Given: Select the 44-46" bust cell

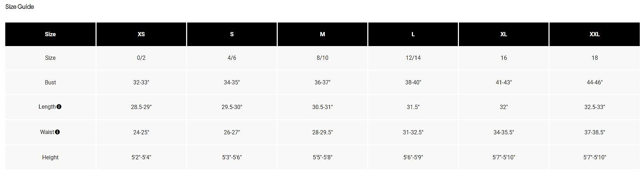Looking at the screenshot, I should click(594, 82).
